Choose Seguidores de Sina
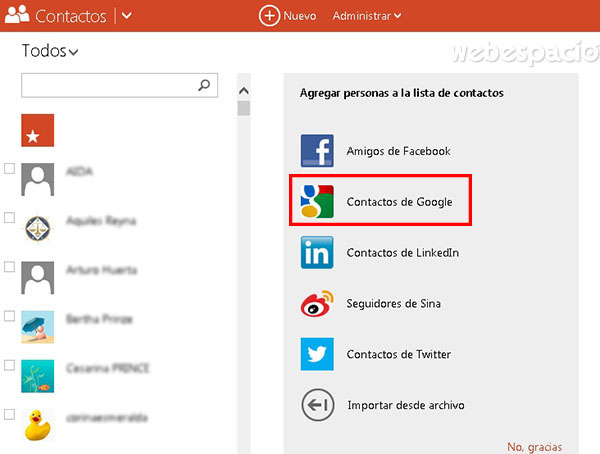The width and height of the screenshot is (600, 454). coord(393,304)
